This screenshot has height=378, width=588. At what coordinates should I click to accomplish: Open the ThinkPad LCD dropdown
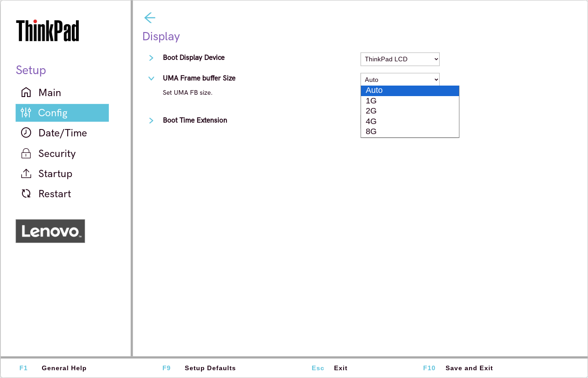[x=400, y=59]
